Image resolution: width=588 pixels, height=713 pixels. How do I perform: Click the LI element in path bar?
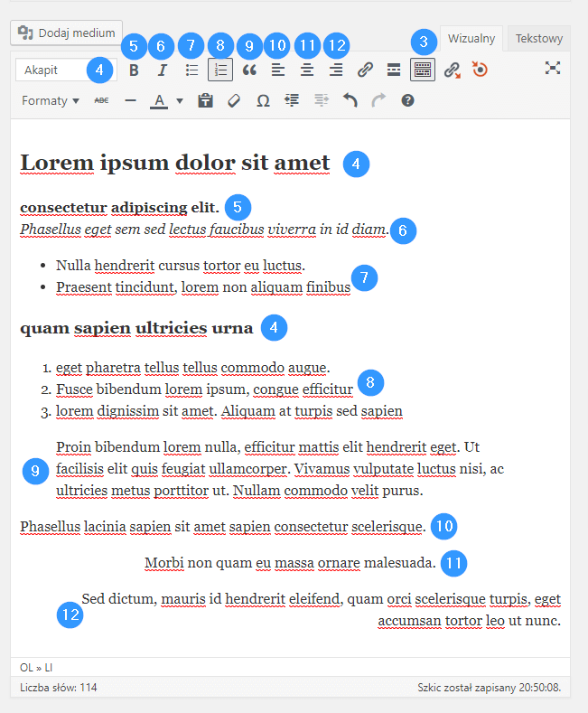click(x=48, y=668)
